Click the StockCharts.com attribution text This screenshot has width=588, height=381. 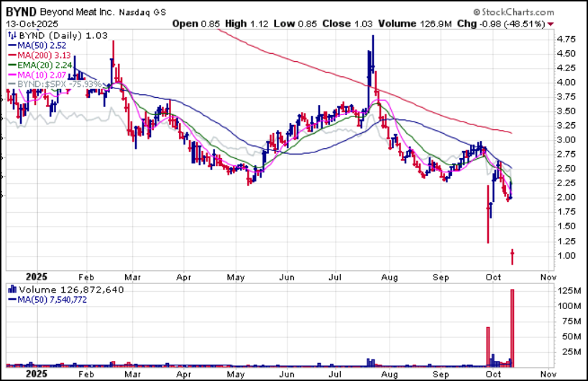click(x=514, y=12)
